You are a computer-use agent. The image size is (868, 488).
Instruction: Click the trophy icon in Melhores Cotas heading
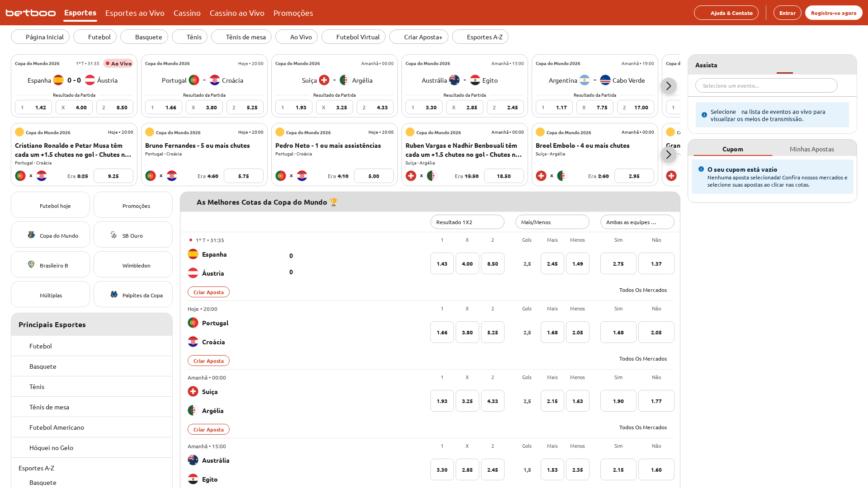point(334,202)
